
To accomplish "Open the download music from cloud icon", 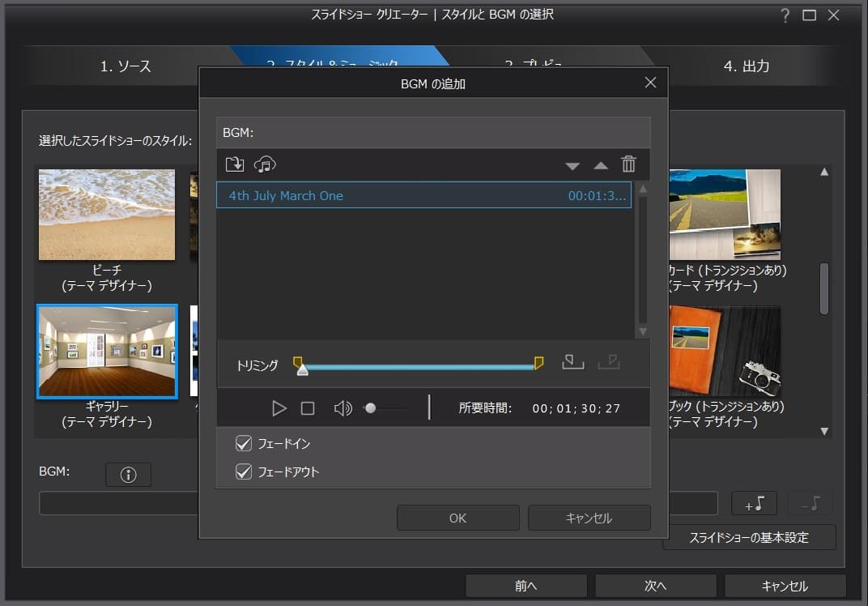I will (x=265, y=164).
